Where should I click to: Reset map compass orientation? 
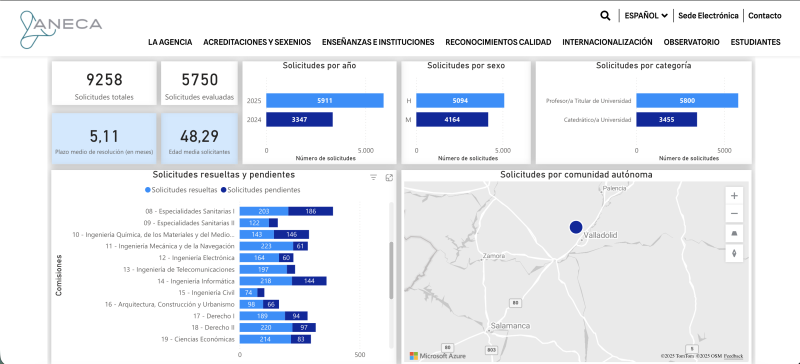click(x=734, y=253)
